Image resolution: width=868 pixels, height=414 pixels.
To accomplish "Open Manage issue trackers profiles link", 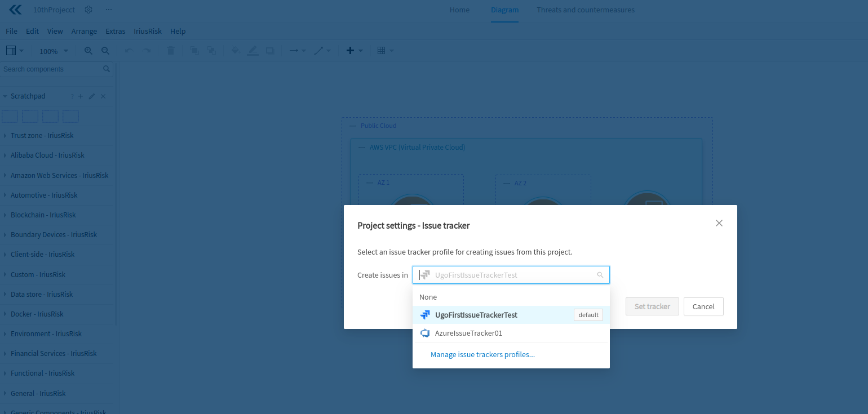I will [482, 354].
